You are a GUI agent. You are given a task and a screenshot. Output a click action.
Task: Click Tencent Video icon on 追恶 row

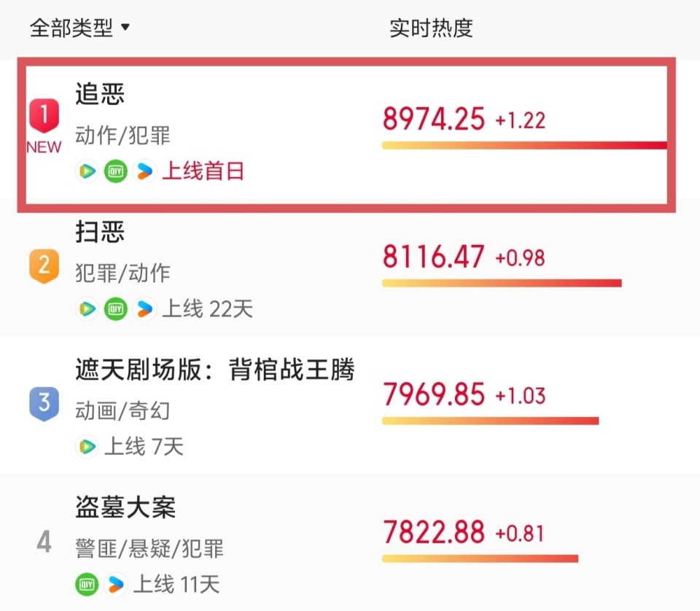point(145,171)
